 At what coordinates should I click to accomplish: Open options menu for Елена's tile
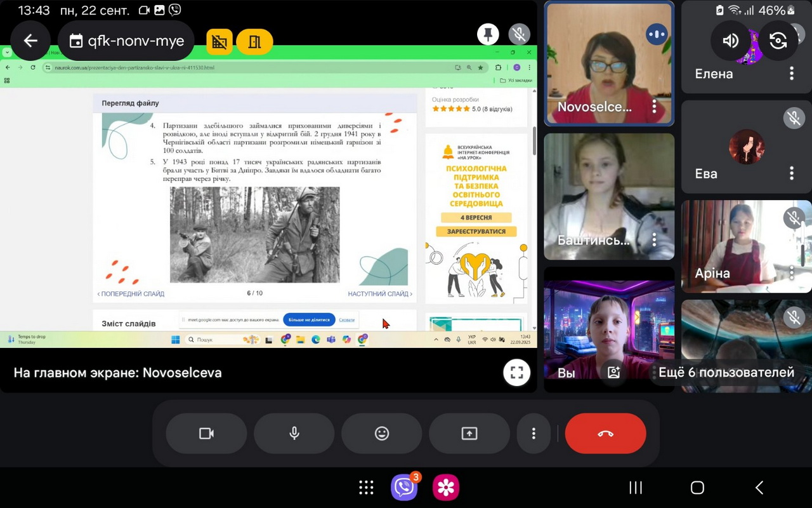pos(791,74)
